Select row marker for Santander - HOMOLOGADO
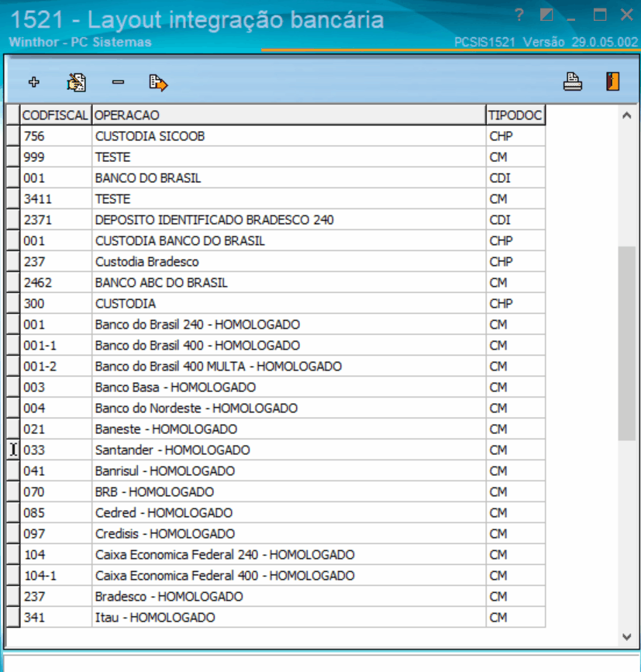The width and height of the screenshot is (641, 672). (13, 450)
